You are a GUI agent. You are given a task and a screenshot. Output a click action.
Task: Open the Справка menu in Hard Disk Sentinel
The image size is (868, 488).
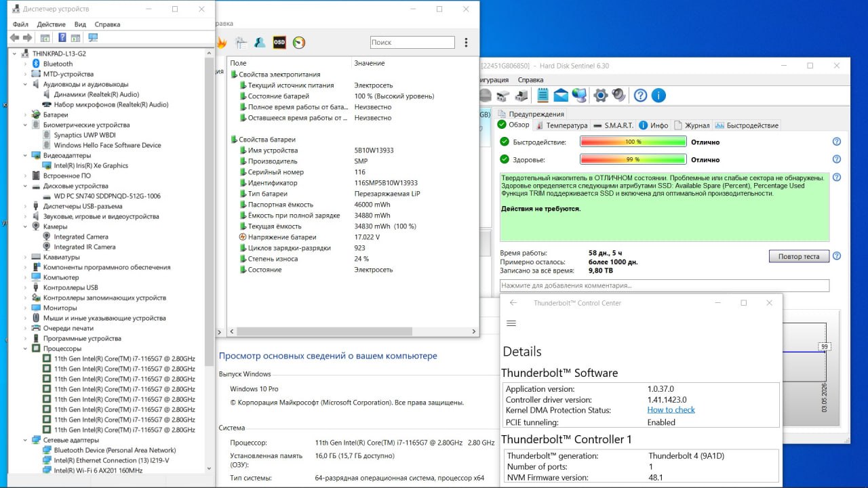[530, 79]
